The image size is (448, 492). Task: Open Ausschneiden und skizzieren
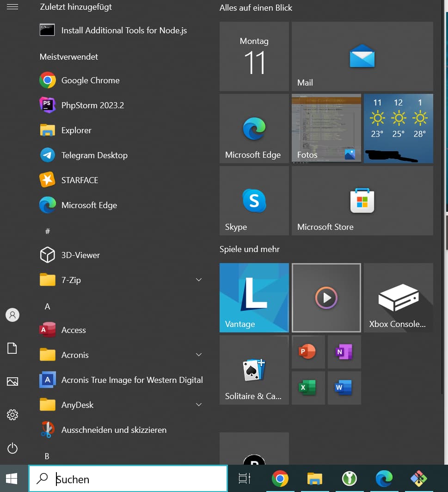121,430
